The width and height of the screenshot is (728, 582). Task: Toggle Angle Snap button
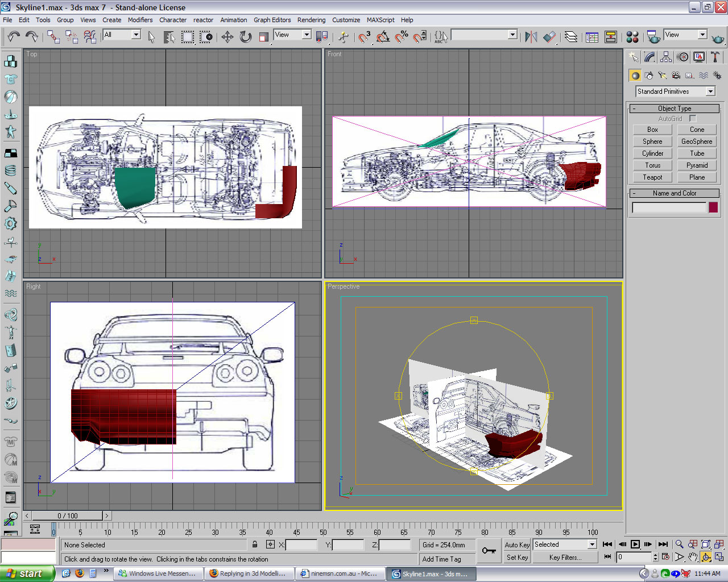[x=383, y=37]
